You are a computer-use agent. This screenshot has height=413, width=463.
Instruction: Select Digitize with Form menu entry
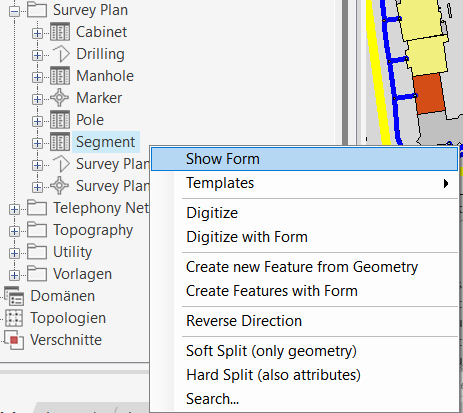point(247,237)
